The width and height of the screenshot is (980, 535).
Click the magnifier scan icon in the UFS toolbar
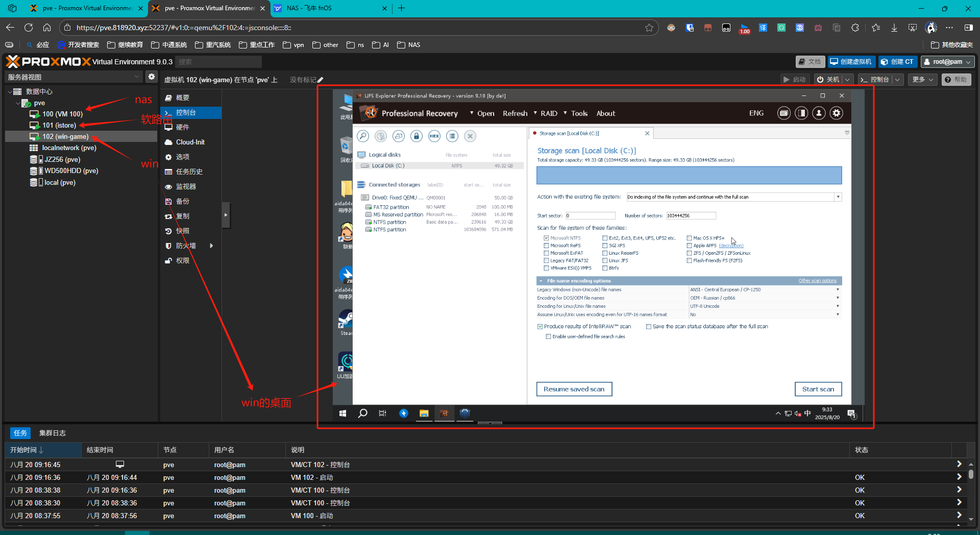pyautogui.click(x=363, y=136)
